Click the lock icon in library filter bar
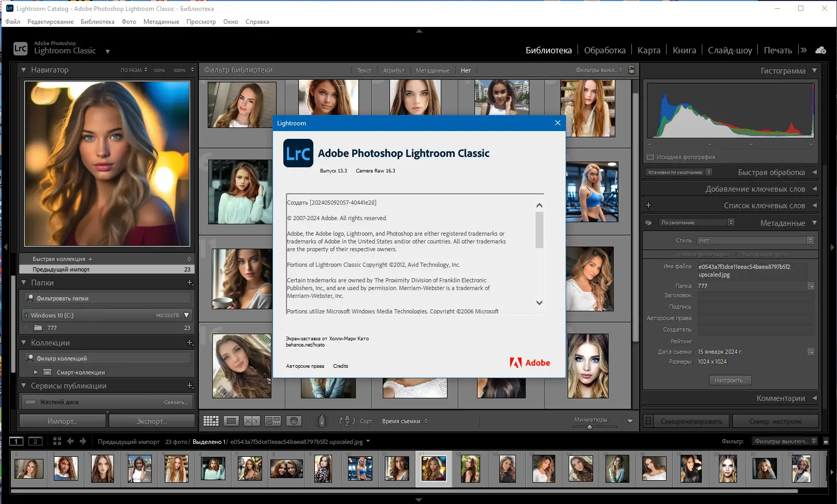 click(x=631, y=69)
